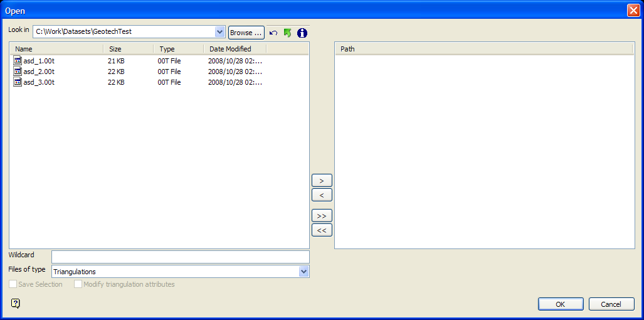This screenshot has height=320, width=644.
Task: Click the file icon of asd_1.00t
Action: point(18,60)
